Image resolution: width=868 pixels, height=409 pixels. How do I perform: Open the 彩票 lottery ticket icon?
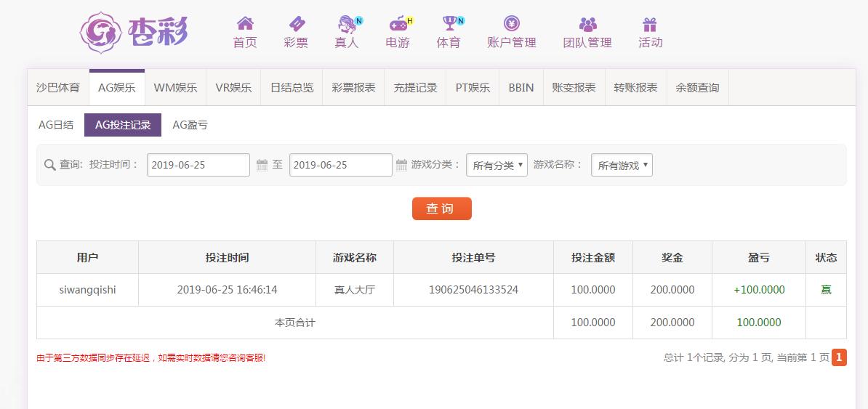point(296,25)
